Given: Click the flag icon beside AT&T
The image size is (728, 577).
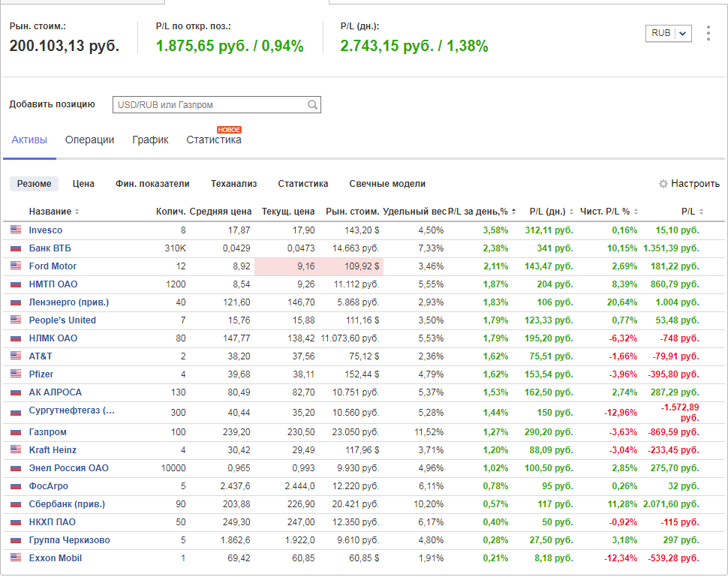Looking at the screenshot, I should (x=16, y=356).
